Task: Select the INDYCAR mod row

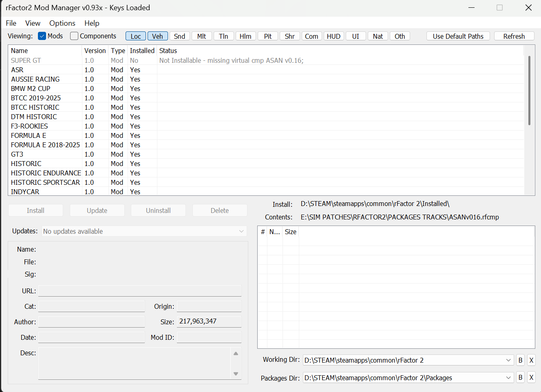Action: [266, 191]
